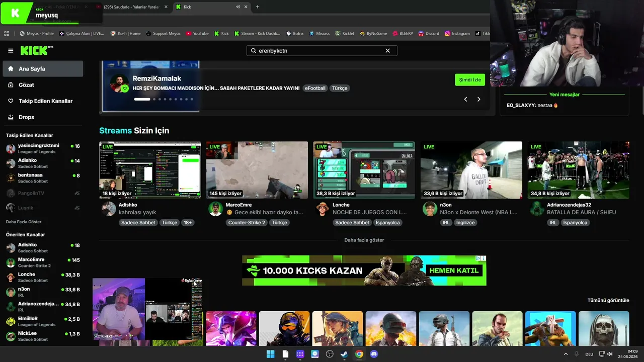Viewport: 644px width, 362px height.
Task: Open OBS Studio from the taskbar
Action: [330, 354]
